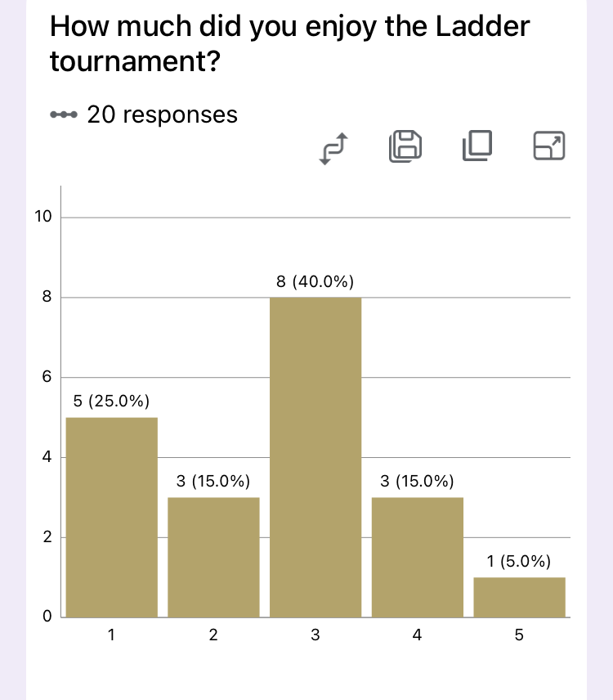Click the Ladder tournament question title
Viewport: 613px width, 700px height.
[290, 43]
